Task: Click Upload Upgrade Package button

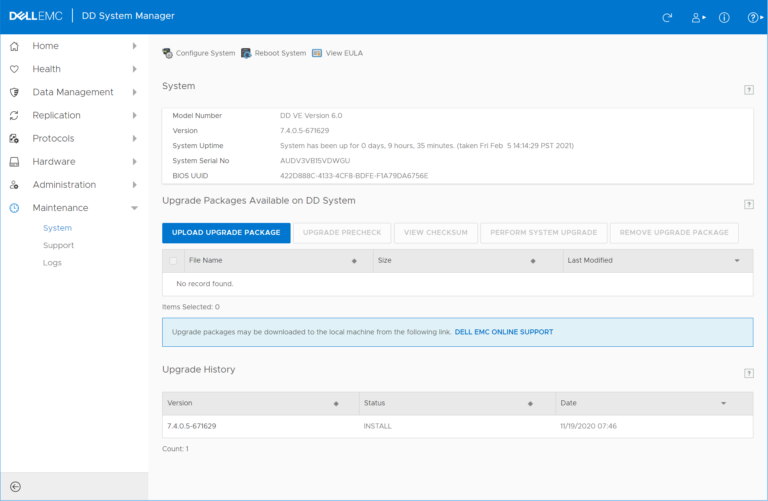Action: tap(226, 233)
